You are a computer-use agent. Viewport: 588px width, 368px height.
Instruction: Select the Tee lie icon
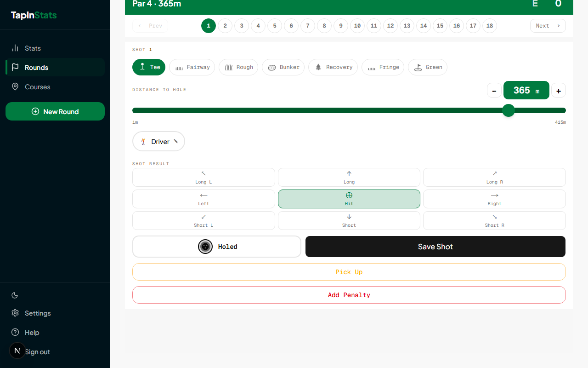tap(142, 67)
